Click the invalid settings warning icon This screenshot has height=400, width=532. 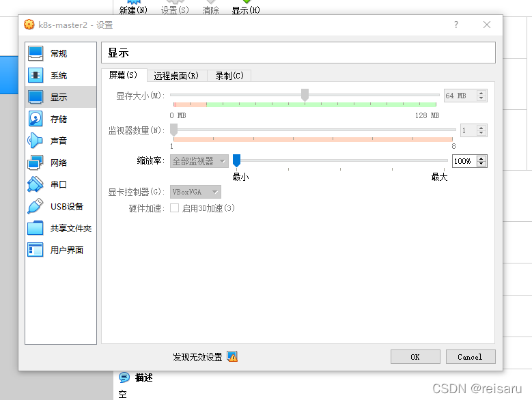click(232, 356)
